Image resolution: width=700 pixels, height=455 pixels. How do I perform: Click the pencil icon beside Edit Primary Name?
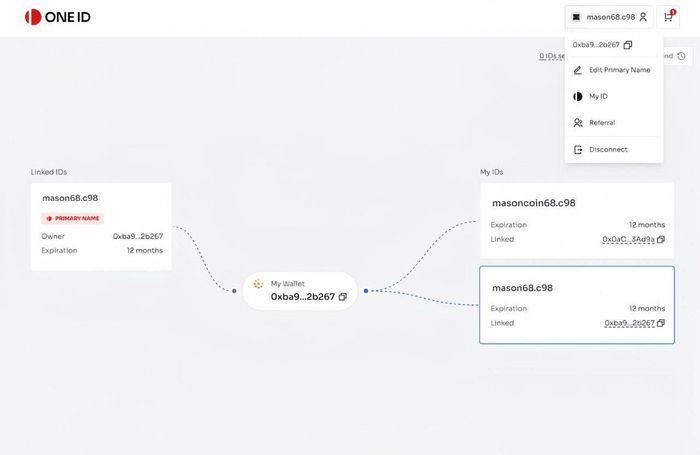pyautogui.click(x=578, y=70)
